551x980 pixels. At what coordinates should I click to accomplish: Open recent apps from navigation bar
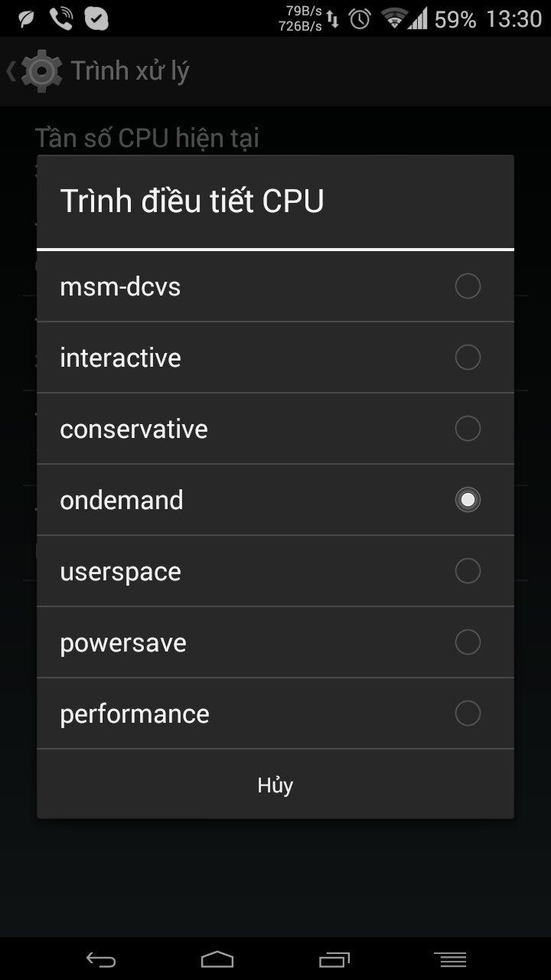coord(334,959)
